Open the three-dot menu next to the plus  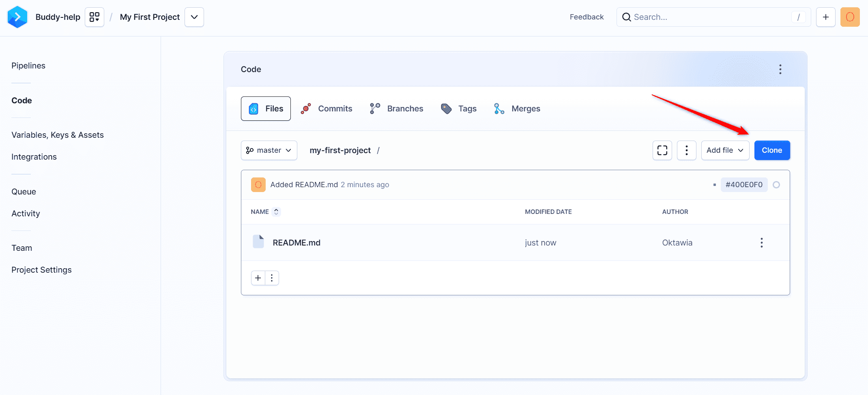tap(272, 278)
